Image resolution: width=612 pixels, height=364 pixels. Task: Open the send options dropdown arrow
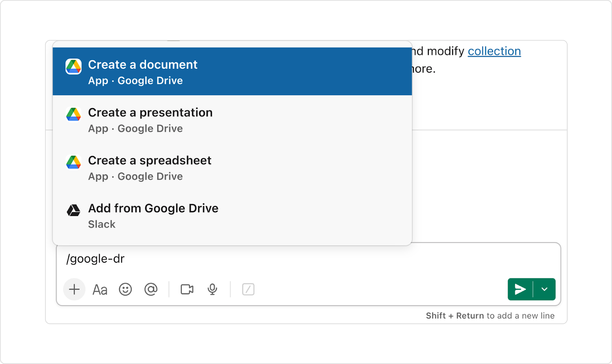(544, 289)
